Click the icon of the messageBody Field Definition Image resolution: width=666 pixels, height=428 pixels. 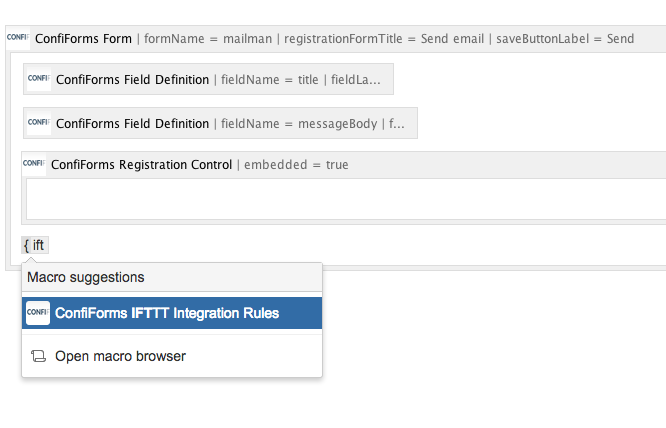coord(38,123)
